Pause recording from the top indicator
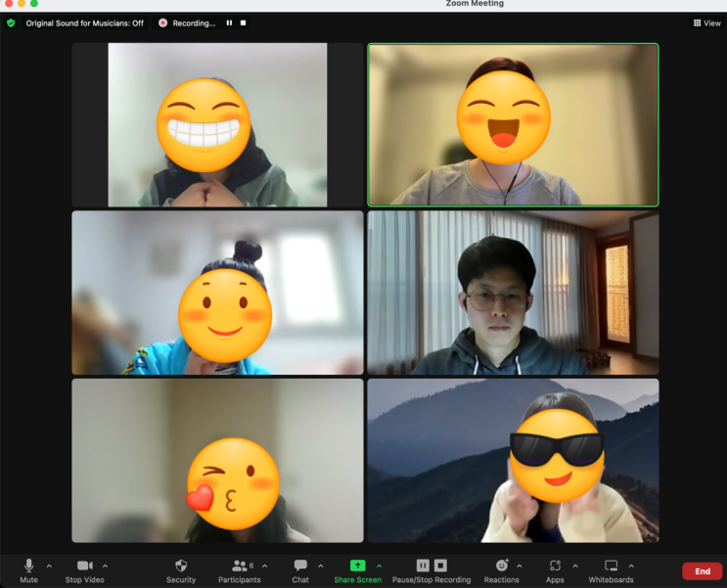 (x=229, y=23)
